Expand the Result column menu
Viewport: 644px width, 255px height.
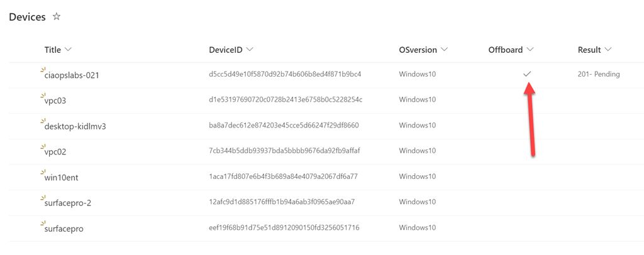click(x=608, y=50)
